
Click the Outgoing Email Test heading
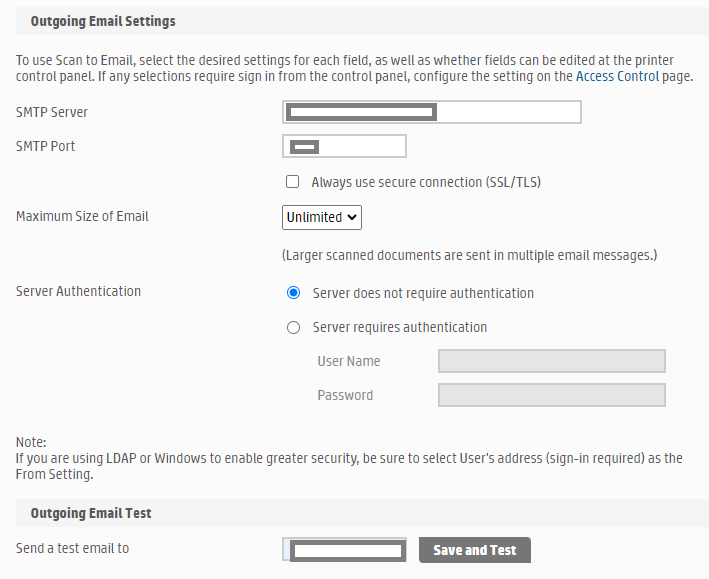(x=91, y=513)
